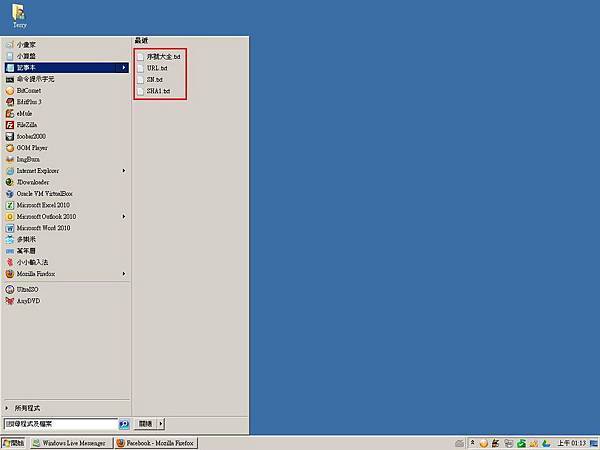Expand the 記事本 jump list arrow

click(x=124, y=68)
